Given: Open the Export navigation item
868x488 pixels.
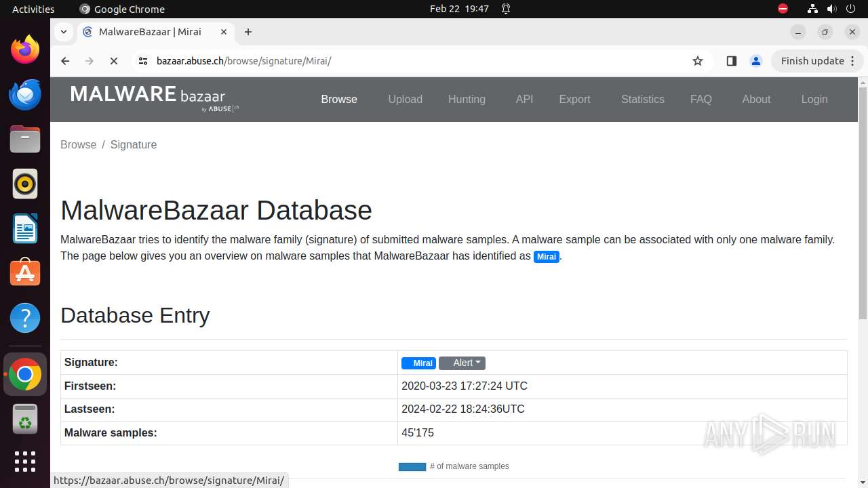Looking at the screenshot, I should [x=575, y=99].
